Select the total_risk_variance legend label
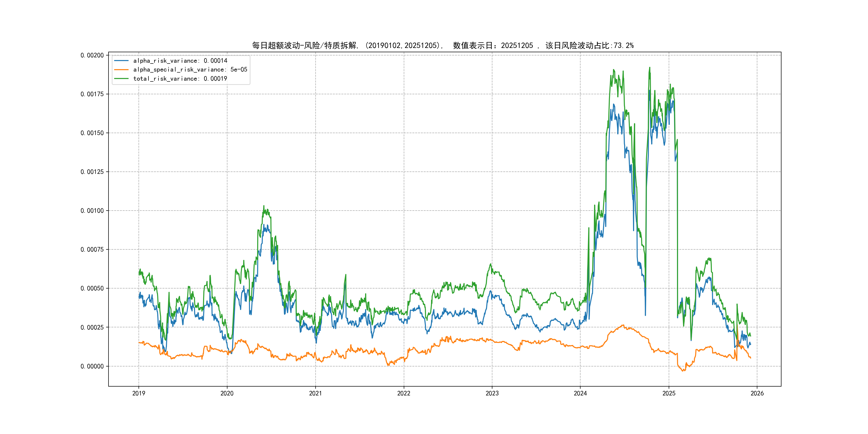 point(180,78)
